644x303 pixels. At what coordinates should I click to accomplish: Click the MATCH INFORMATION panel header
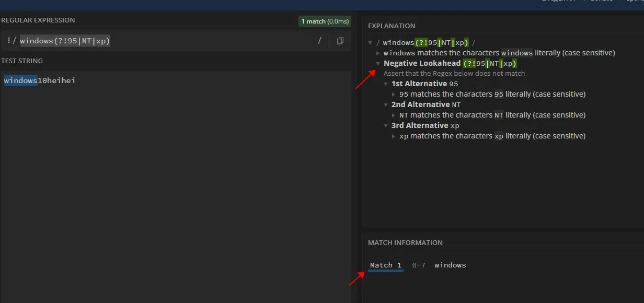[x=405, y=243]
